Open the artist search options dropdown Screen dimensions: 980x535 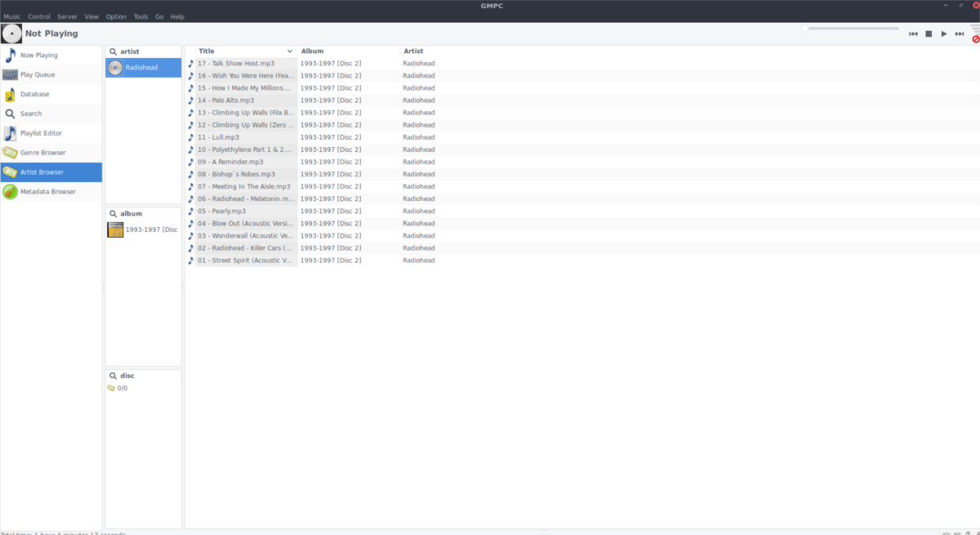(x=113, y=51)
